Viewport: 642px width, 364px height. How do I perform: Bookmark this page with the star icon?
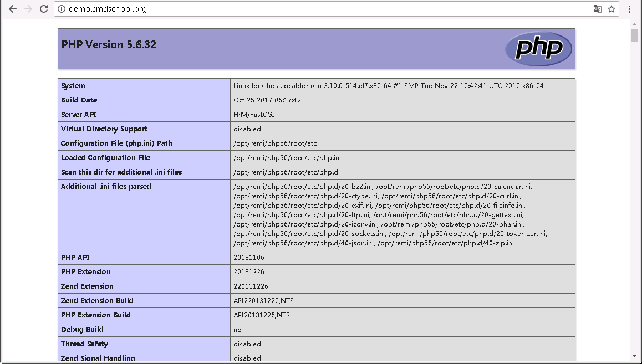[612, 9]
